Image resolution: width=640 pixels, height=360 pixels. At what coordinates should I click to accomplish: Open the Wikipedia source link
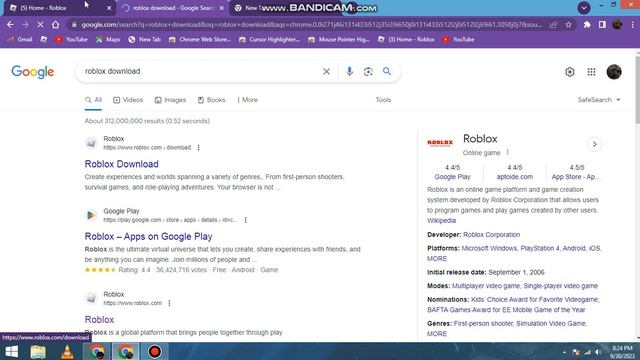point(441,221)
